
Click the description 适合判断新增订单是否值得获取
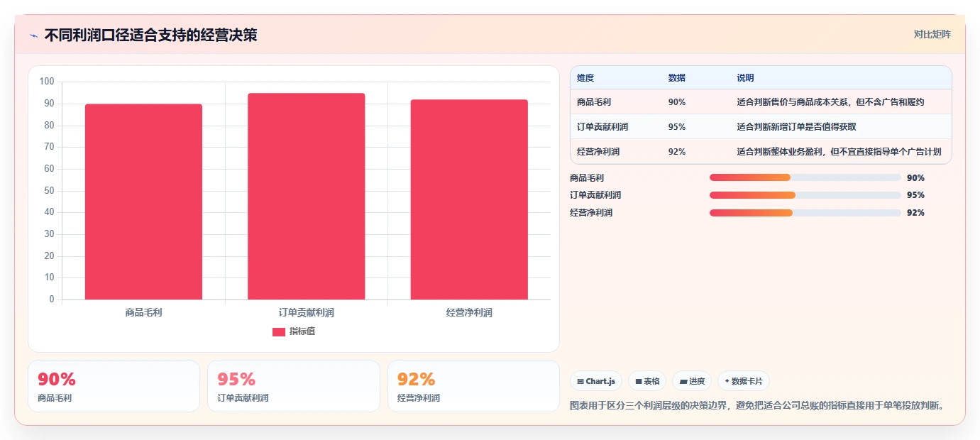pos(796,127)
